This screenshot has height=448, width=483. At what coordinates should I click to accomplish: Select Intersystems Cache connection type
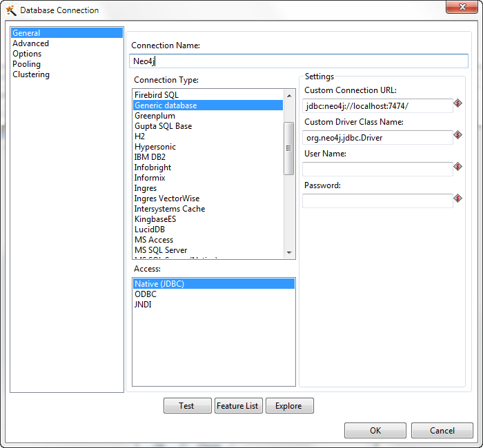208,209
